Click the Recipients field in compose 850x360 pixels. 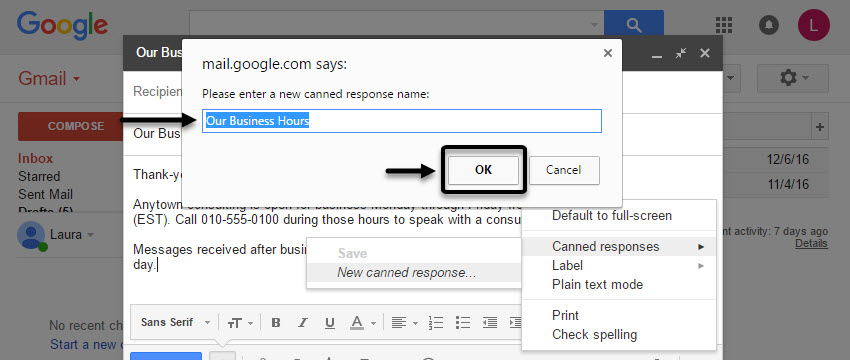pos(157,92)
